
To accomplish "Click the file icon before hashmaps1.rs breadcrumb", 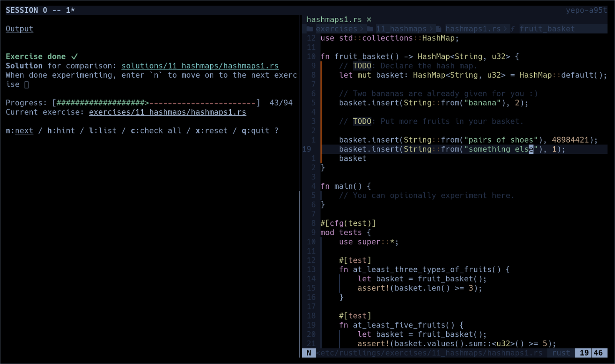I will point(439,29).
